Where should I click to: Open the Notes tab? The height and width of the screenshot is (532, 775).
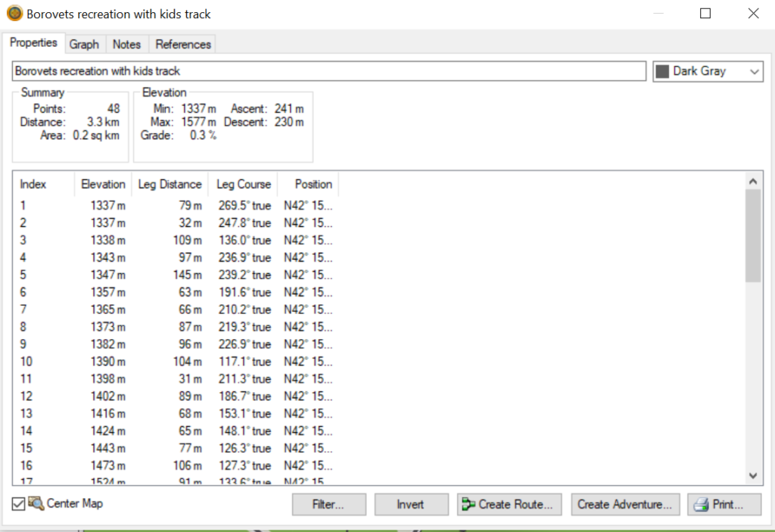(126, 44)
